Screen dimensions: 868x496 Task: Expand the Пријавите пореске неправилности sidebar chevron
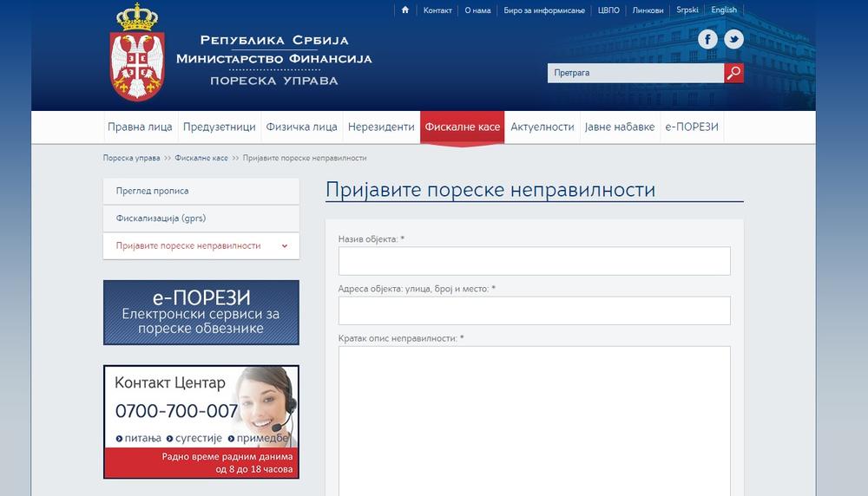[x=285, y=246]
